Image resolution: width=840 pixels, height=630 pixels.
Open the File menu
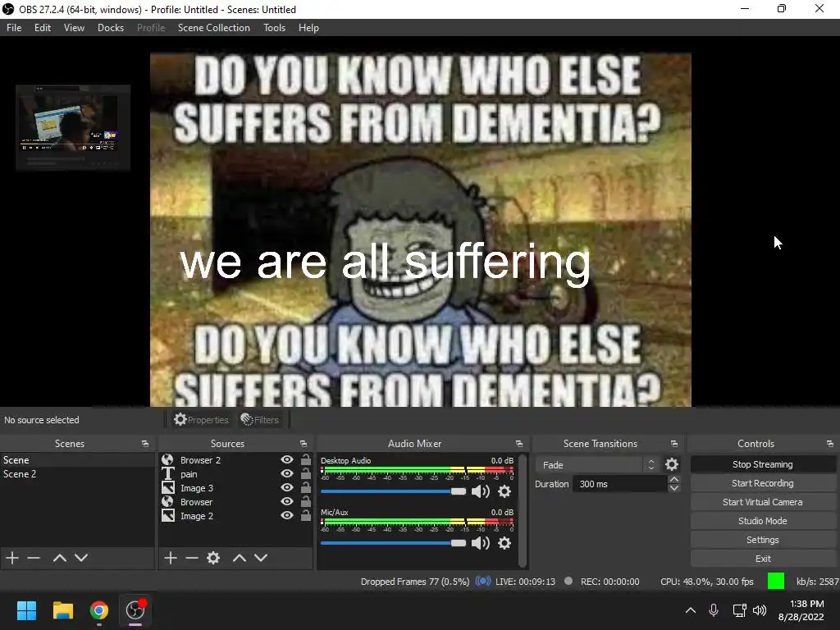pos(14,28)
